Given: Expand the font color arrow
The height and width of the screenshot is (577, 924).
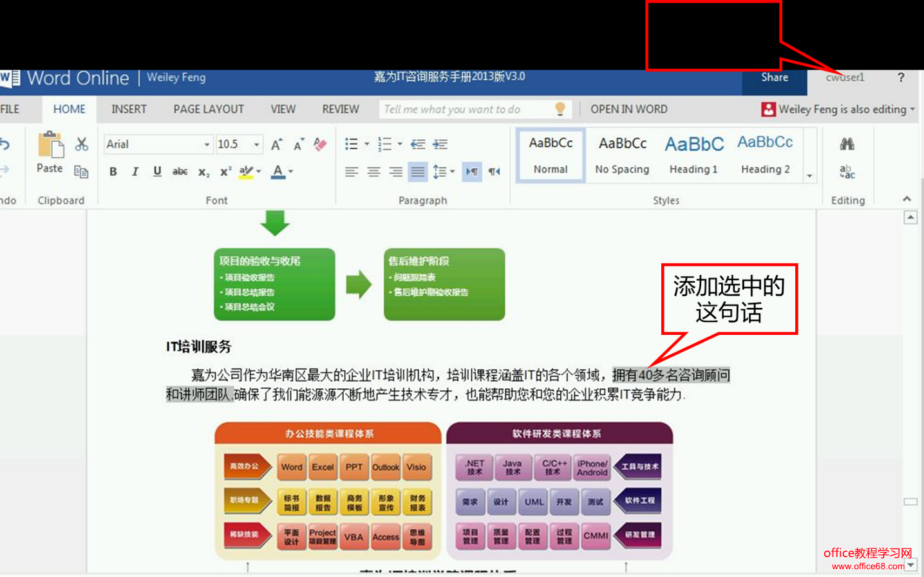Looking at the screenshot, I should (291, 171).
